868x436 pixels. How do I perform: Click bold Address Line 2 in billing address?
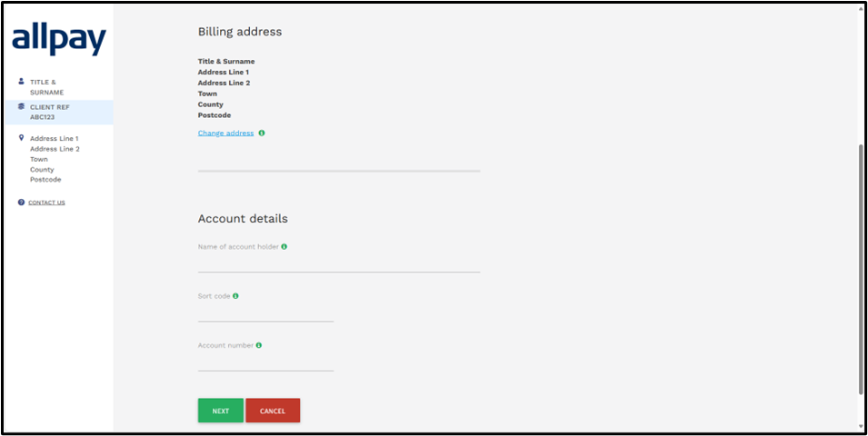point(224,83)
